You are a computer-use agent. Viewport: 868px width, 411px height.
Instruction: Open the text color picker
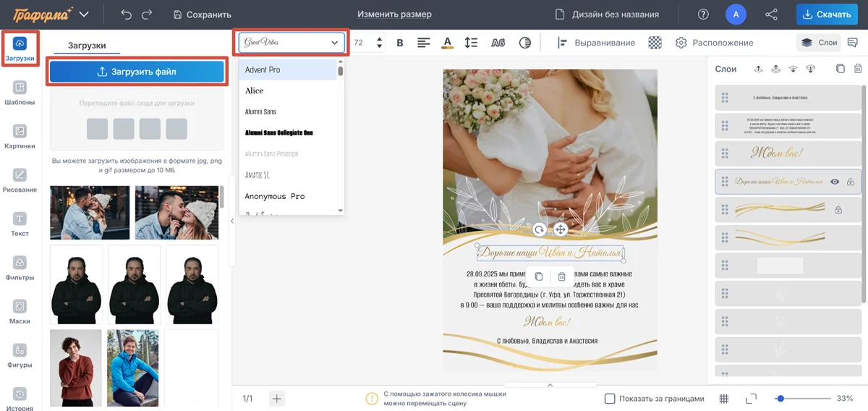pyautogui.click(x=447, y=43)
